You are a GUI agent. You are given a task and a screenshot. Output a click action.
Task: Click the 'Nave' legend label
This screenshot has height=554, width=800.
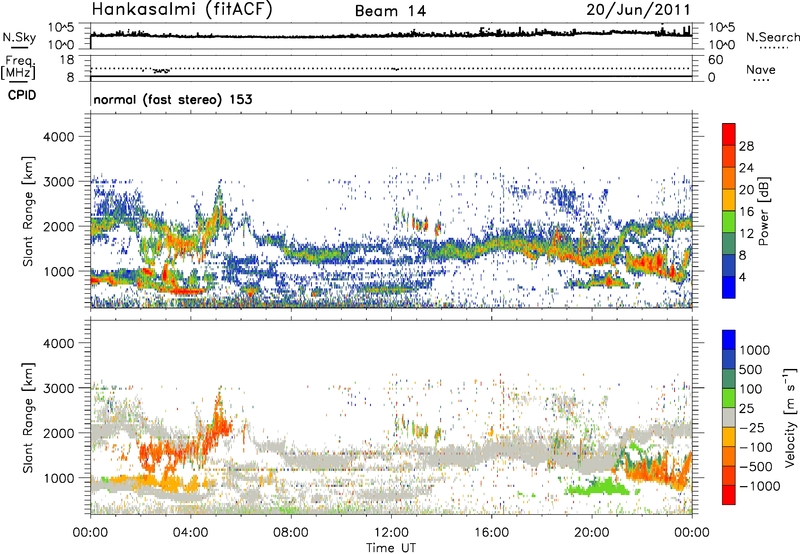coord(761,69)
